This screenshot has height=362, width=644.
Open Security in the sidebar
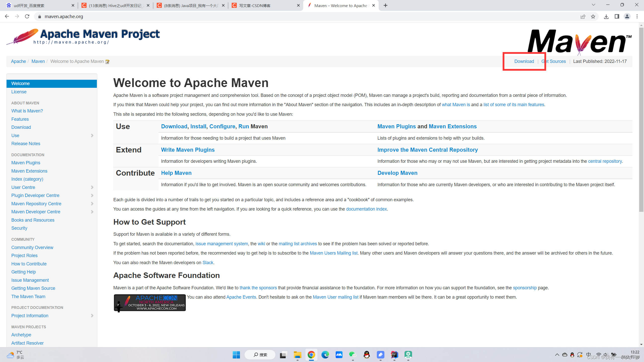pyautogui.click(x=19, y=228)
